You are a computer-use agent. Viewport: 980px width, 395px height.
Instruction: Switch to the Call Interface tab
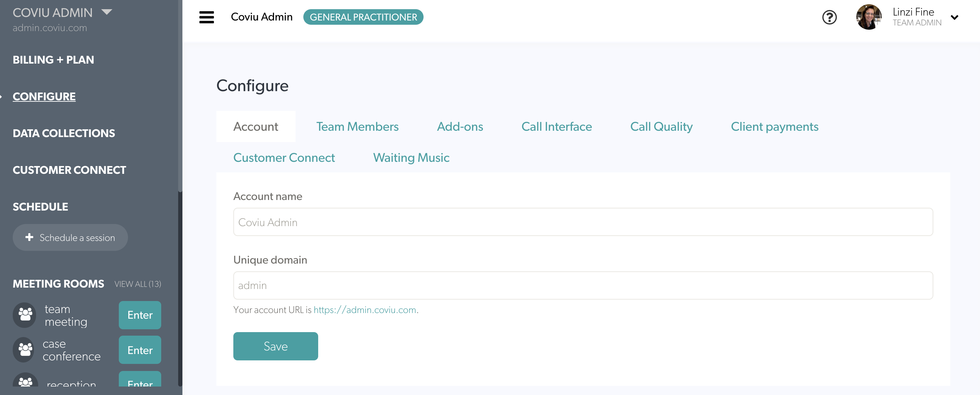[x=556, y=126]
